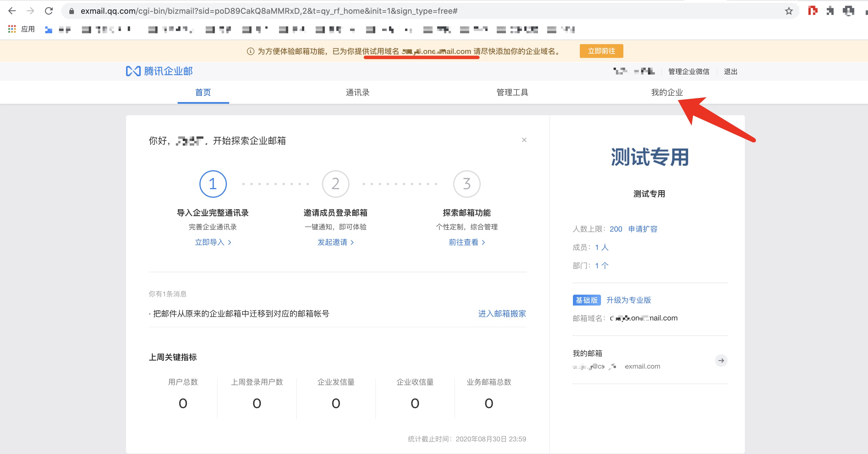
Task: Click 退出 to log out
Action: coord(730,71)
